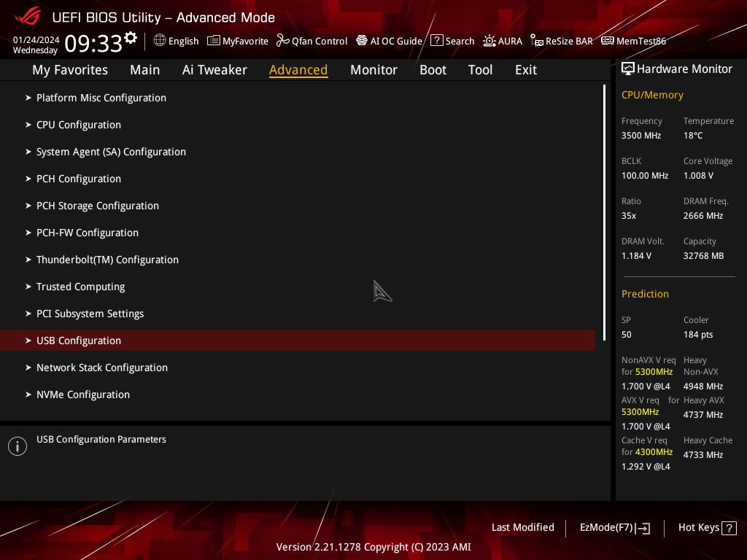Expand CPU Configuration submenu
The width and height of the screenshot is (747, 560).
pyautogui.click(x=79, y=125)
